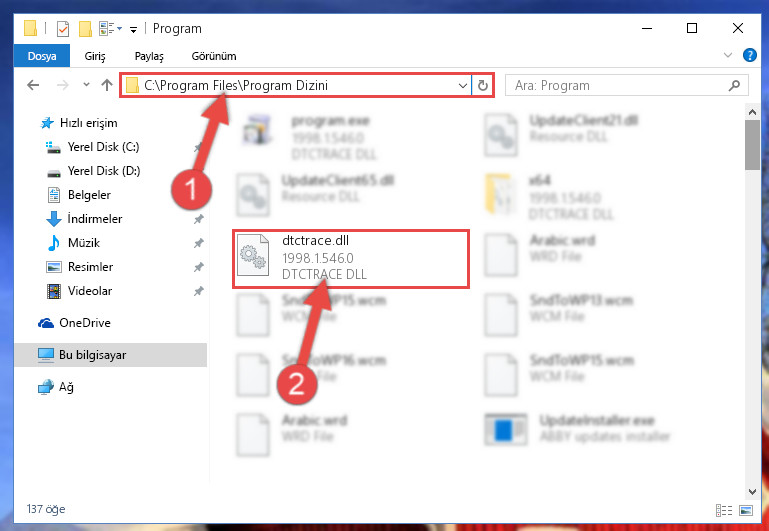
Task: Open Müzik folder in the sidebar
Action: 84,243
